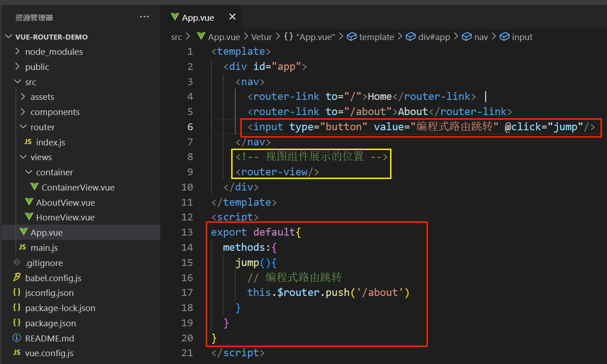Click the braces icon beside package.json

(x=17, y=323)
